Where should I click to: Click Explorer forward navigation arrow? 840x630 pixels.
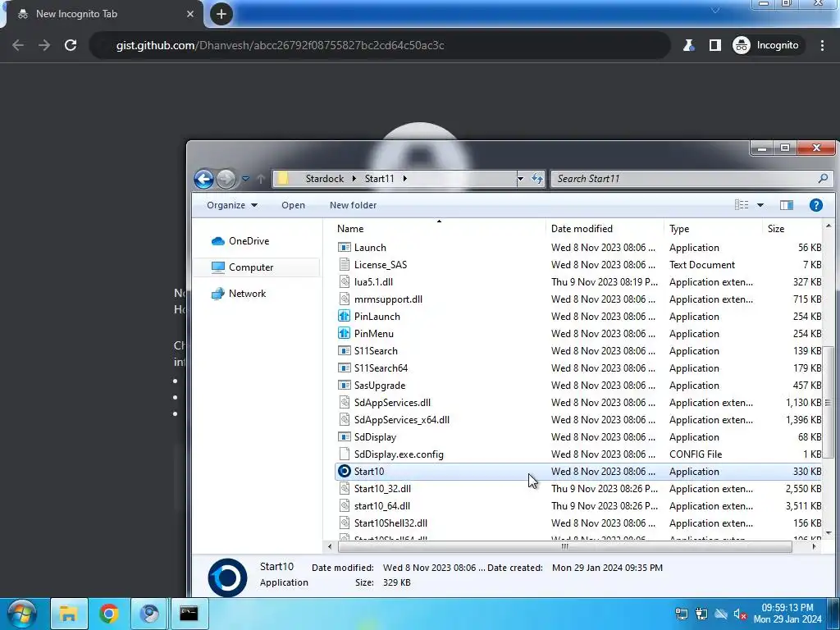pos(226,179)
